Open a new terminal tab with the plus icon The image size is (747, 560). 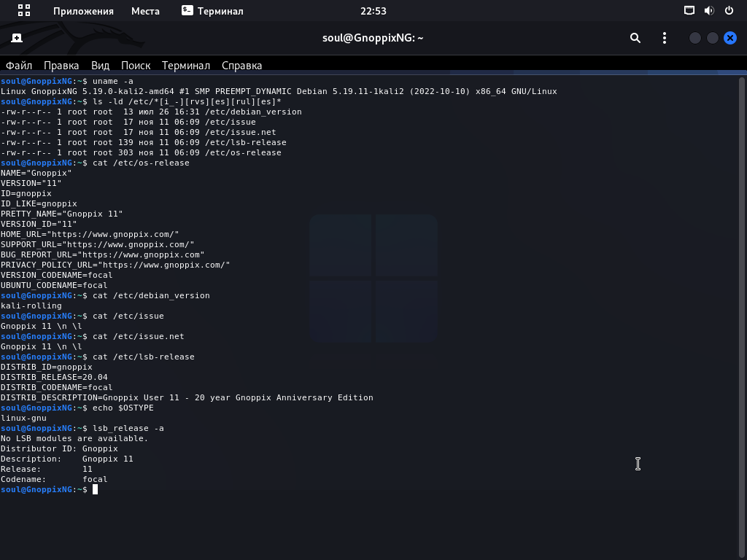point(17,38)
